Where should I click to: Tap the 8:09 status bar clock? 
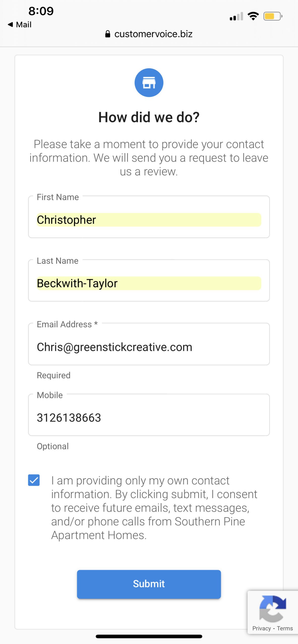pos(41,11)
